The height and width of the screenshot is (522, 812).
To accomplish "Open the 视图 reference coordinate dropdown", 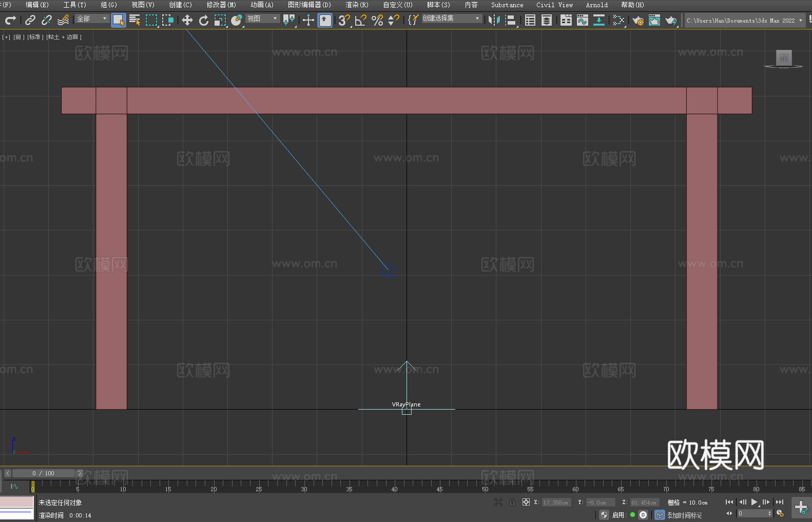I will pos(262,18).
